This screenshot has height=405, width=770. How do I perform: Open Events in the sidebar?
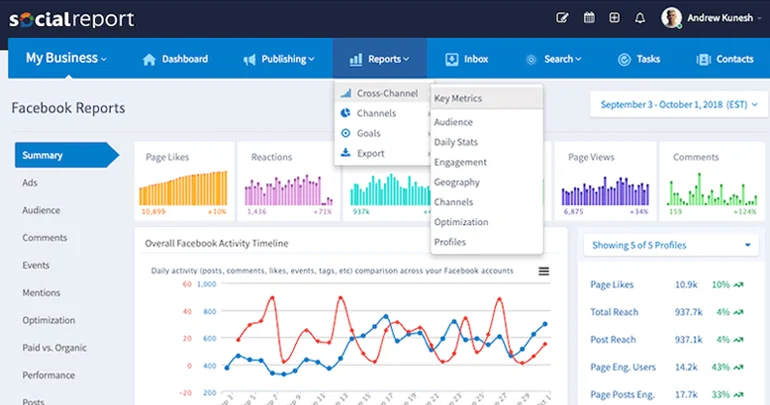(36, 265)
